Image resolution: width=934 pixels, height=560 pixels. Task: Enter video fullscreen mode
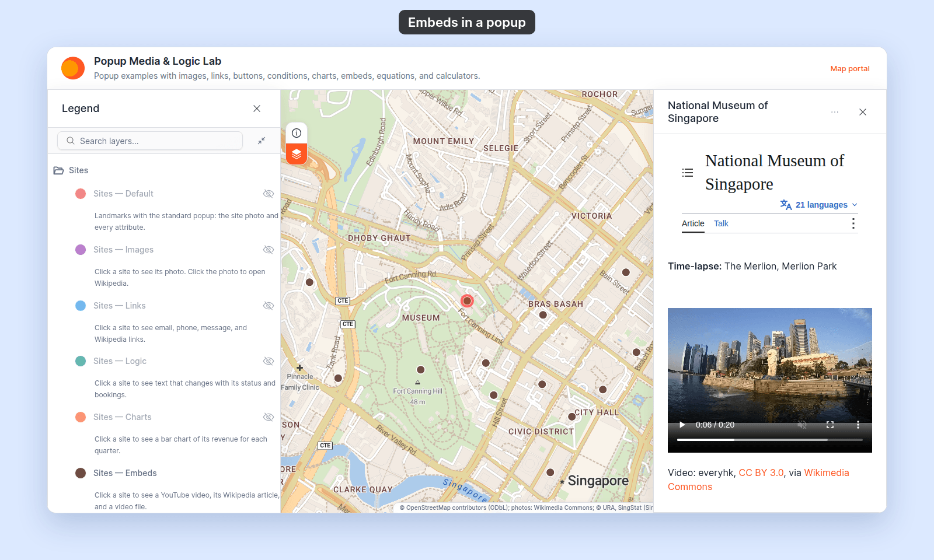(x=830, y=425)
